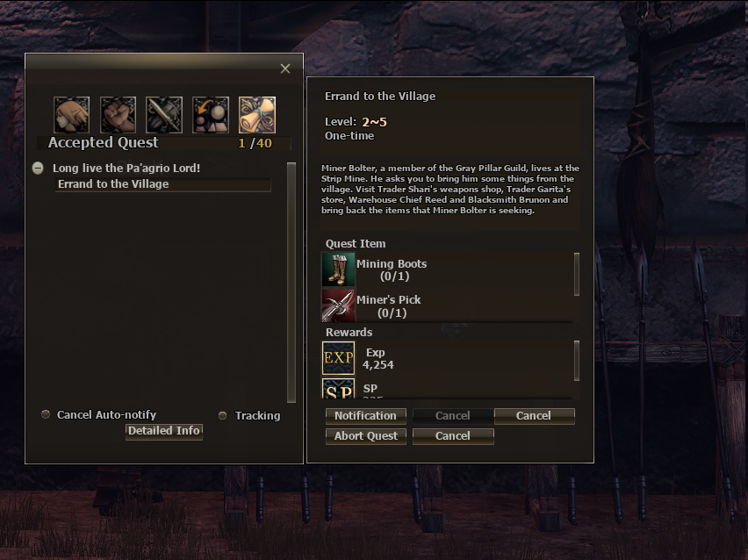Screen dimensions: 748x560
Task: Click the Quest Item list scrollbar
Action: [577, 274]
